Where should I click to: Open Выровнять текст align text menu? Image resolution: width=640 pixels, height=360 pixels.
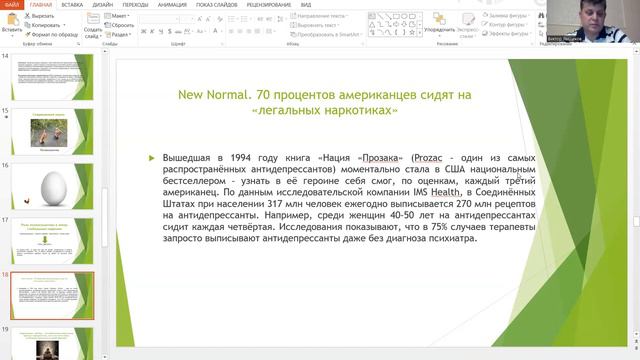pyautogui.click(x=315, y=25)
